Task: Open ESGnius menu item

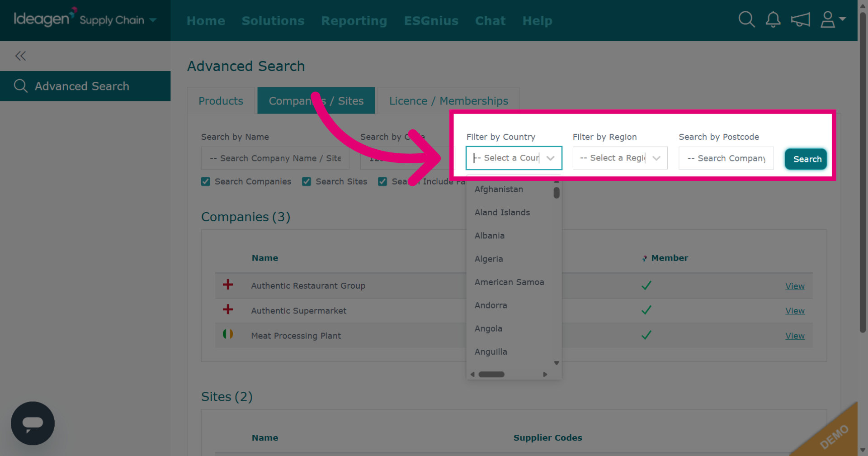Action: [431, 21]
